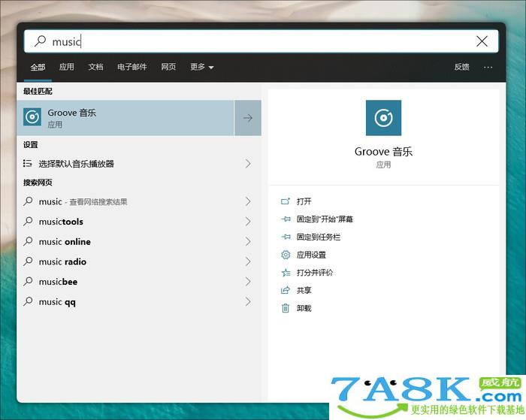Expand chevron for music web search result

click(x=248, y=201)
